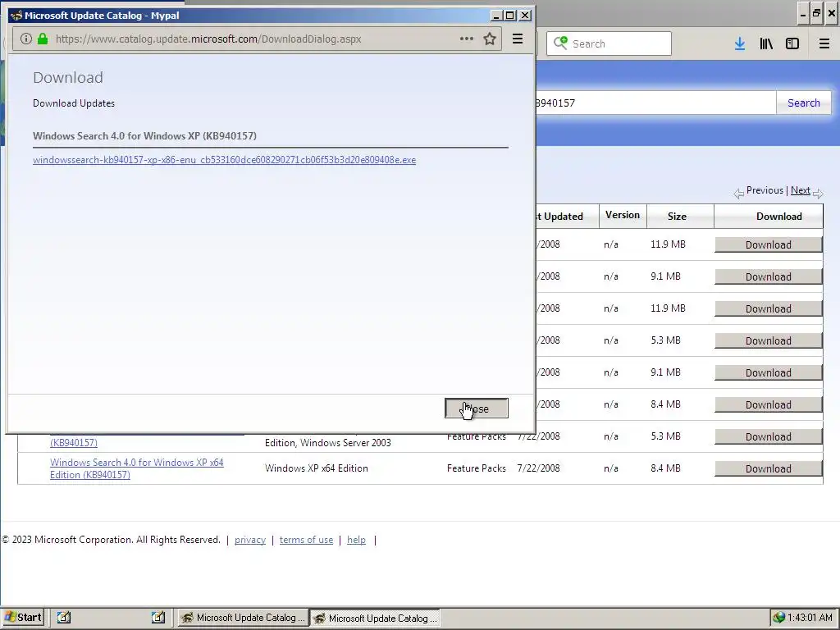Click the Previous page arrow icon
The image size is (840, 630).
pyautogui.click(x=739, y=194)
